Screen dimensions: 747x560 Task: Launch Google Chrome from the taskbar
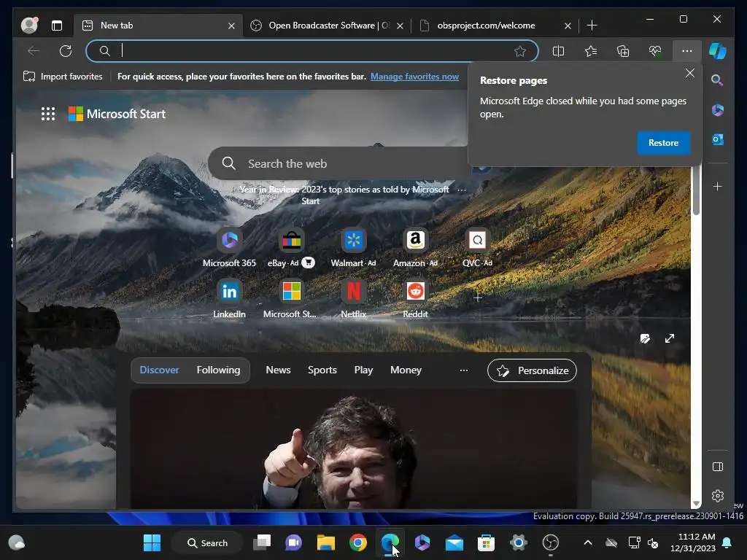point(357,542)
